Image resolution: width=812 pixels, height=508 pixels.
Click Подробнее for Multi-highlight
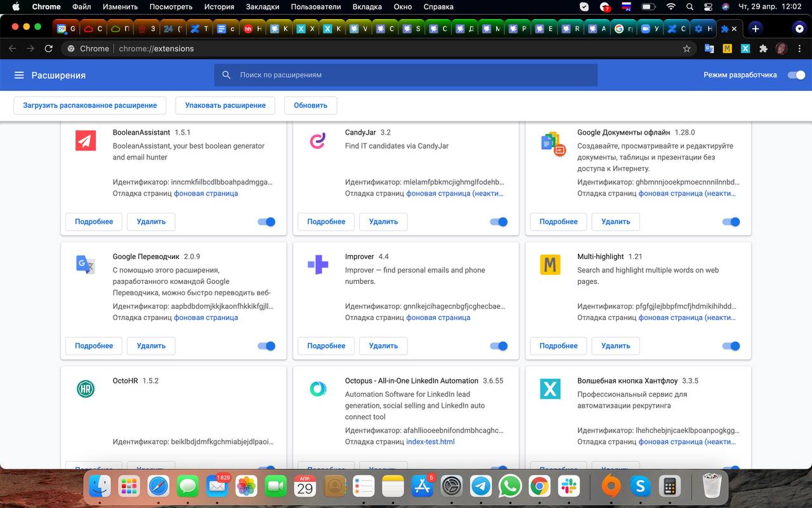[x=558, y=345]
